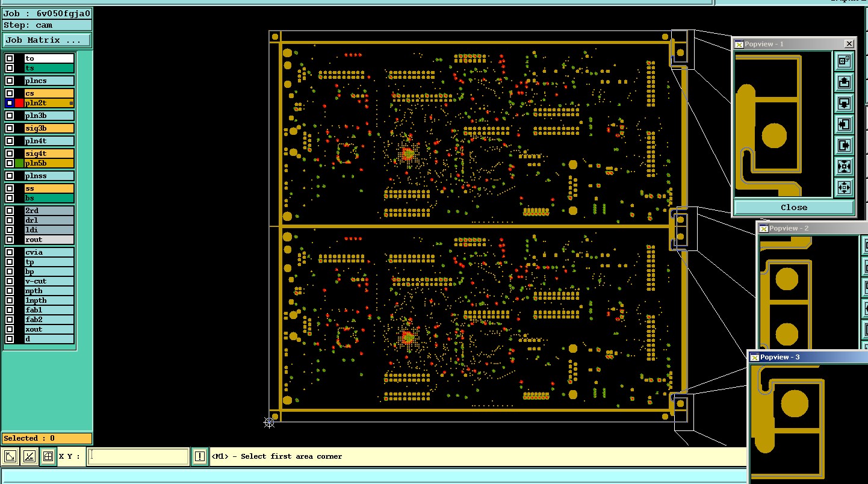Toggle checkbox for layer sig3b

click(x=10, y=128)
